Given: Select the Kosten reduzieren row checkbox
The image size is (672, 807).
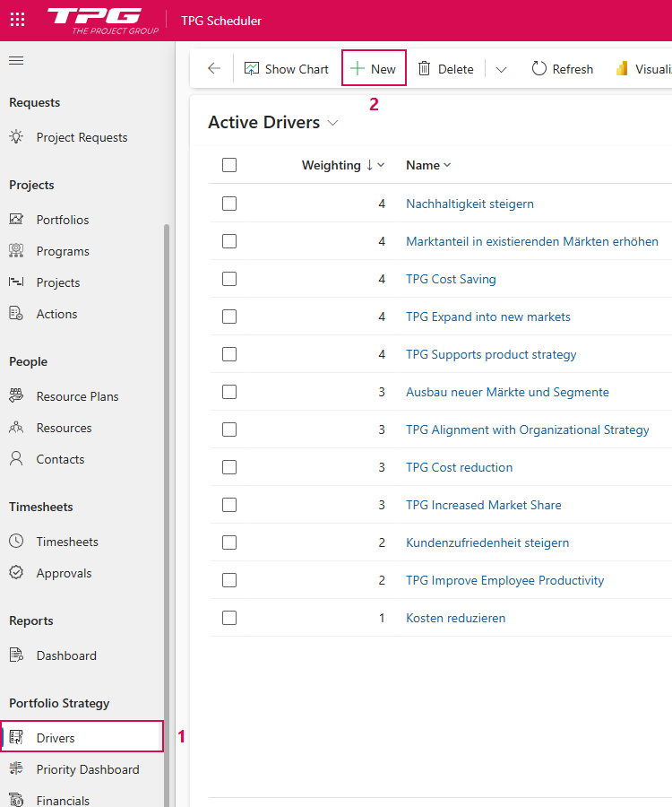Looking at the screenshot, I should 229,618.
